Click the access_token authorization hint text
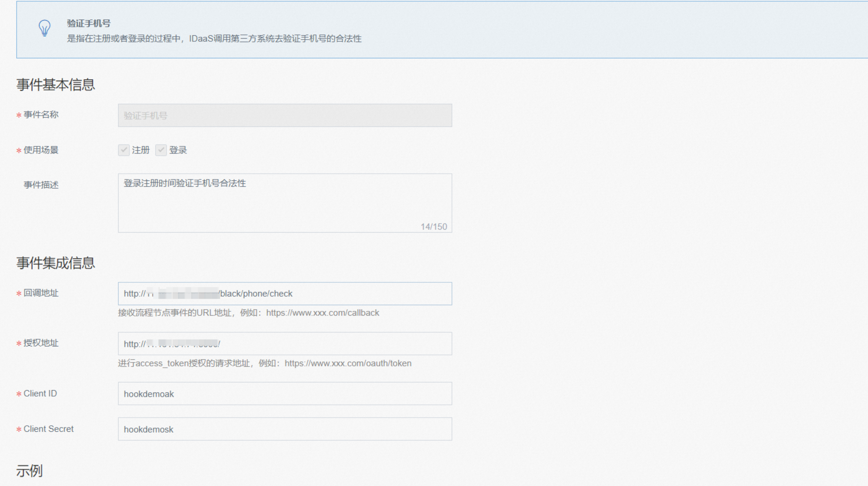Image resolution: width=868 pixels, height=486 pixels. click(264, 363)
